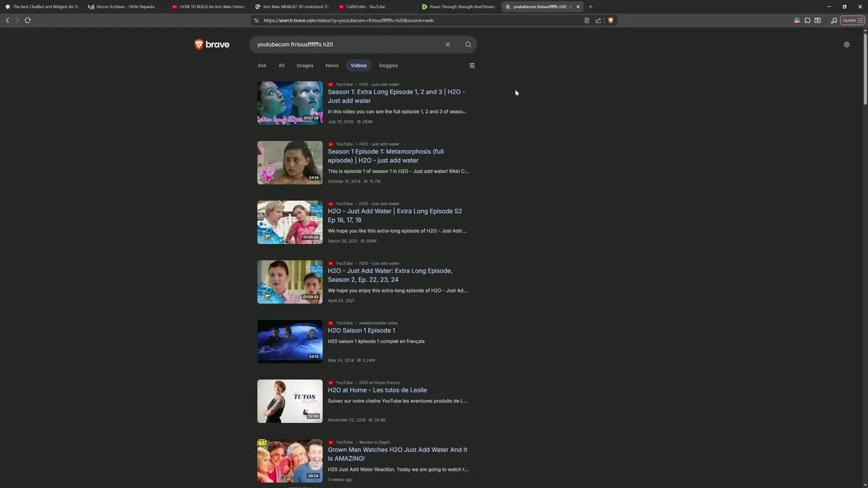Select the Videos tab
Screen dimensions: 868x488
(359, 66)
